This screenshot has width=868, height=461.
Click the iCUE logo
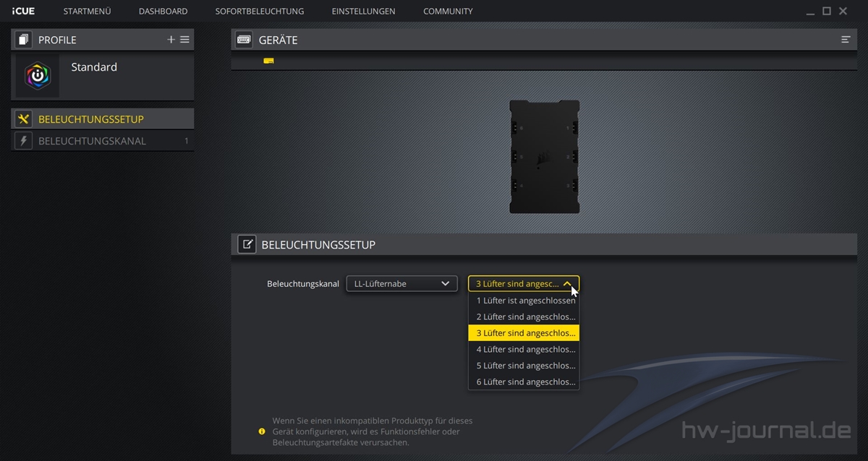[x=24, y=11]
